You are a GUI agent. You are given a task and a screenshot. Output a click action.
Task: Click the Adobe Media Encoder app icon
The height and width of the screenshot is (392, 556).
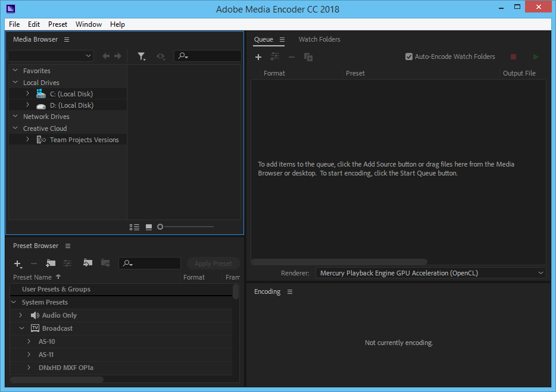(x=11, y=9)
